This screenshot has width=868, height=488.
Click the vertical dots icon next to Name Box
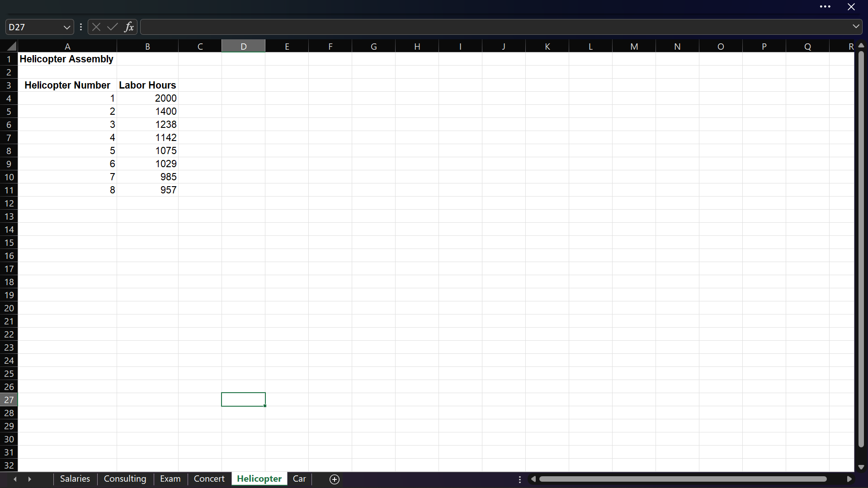[80, 27]
